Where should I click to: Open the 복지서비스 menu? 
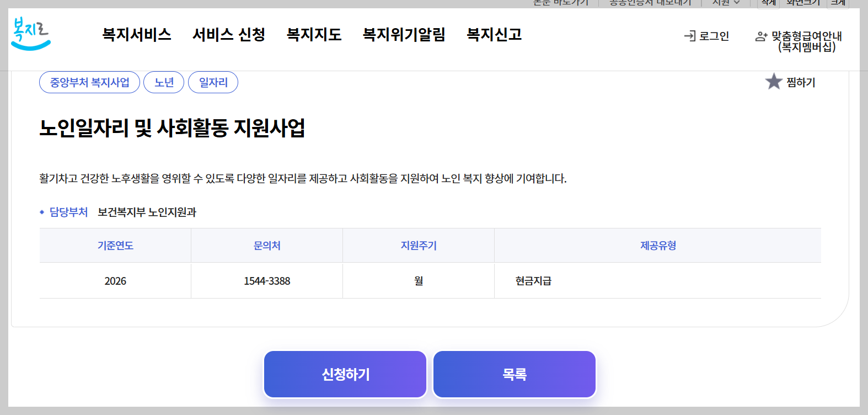[137, 35]
